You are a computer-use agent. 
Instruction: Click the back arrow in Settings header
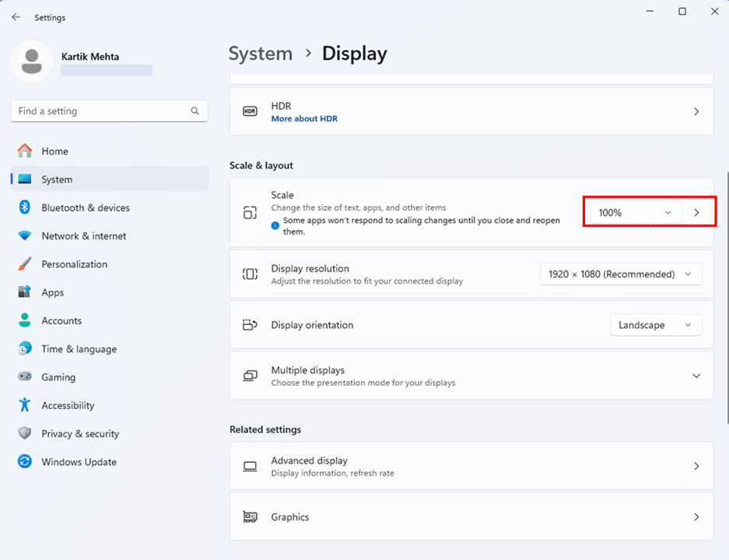click(x=16, y=17)
